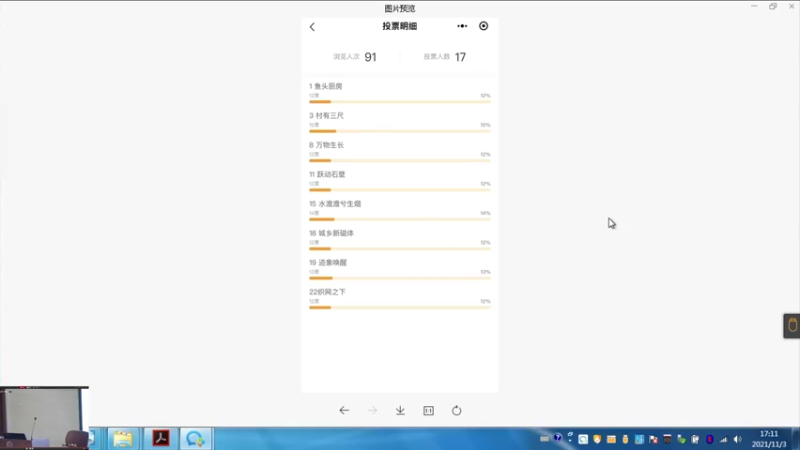Click the progress bar under 15 水滥滥兮生烟

click(399, 219)
